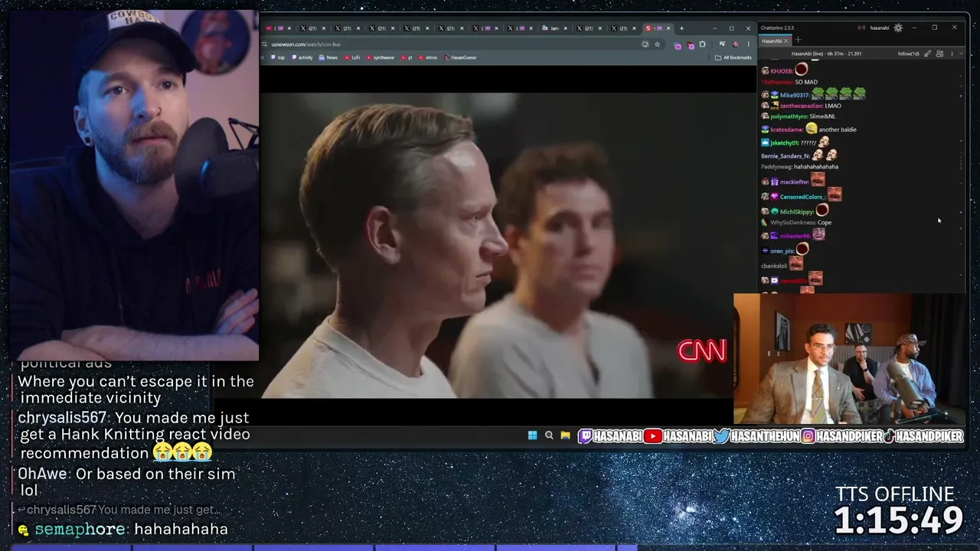This screenshot has width=980, height=551.
Task: Open the 'yt' bookmark
Action: point(407,57)
